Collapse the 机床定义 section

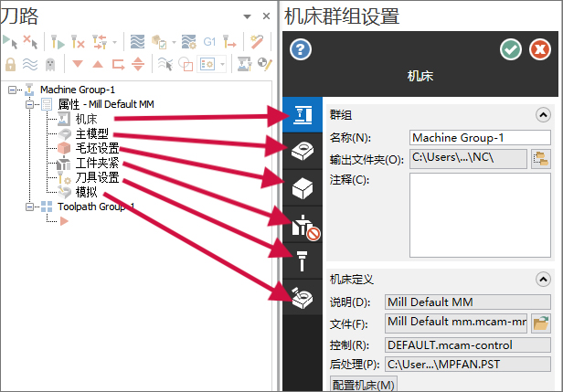tap(543, 279)
